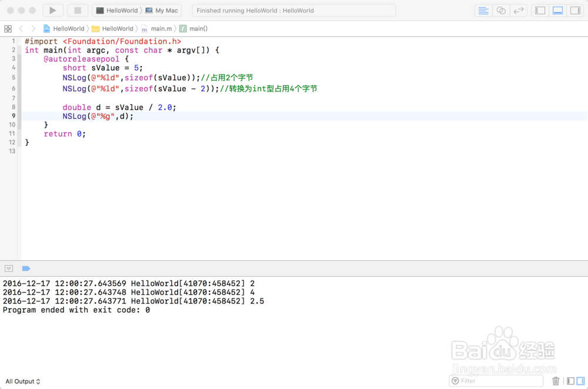Hide the debug area with disclosure button
Viewport: 588px width, 389px height.
point(9,268)
